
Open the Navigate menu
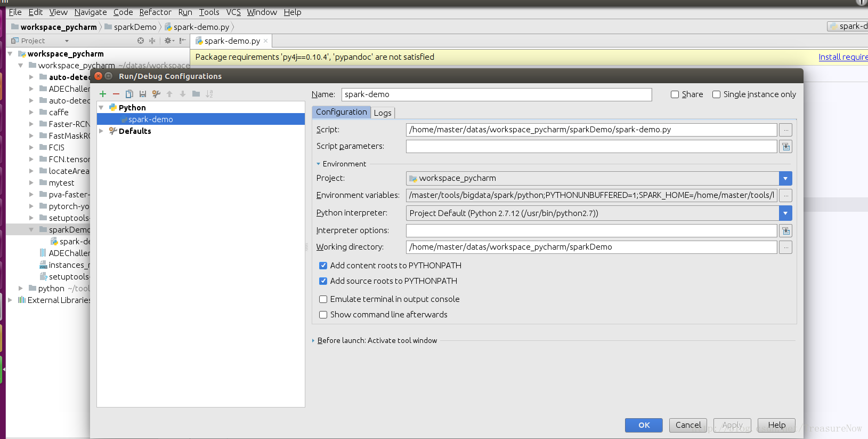tap(91, 12)
